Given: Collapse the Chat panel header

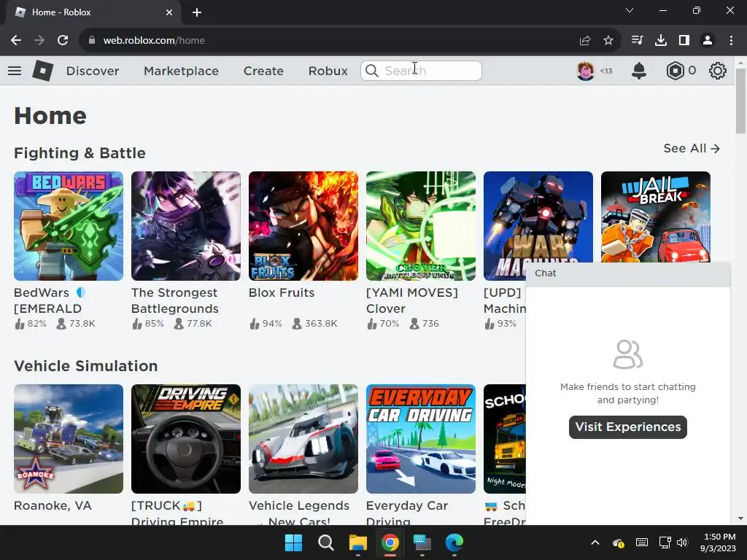Looking at the screenshot, I should [x=628, y=273].
